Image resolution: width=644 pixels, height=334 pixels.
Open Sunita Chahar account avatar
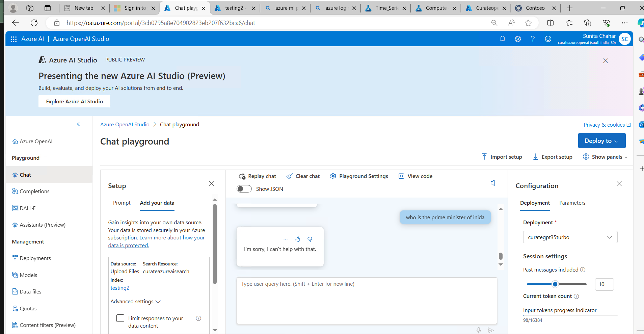tap(625, 39)
